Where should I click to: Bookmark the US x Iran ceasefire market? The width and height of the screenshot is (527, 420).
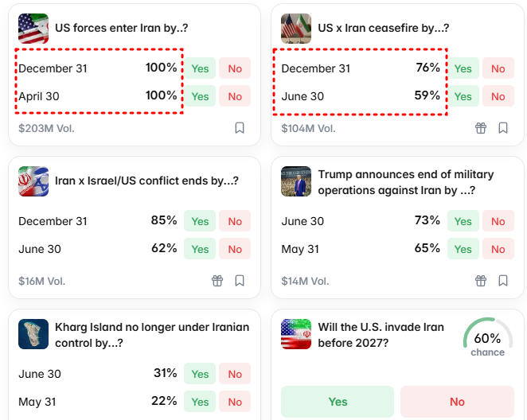(503, 128)
